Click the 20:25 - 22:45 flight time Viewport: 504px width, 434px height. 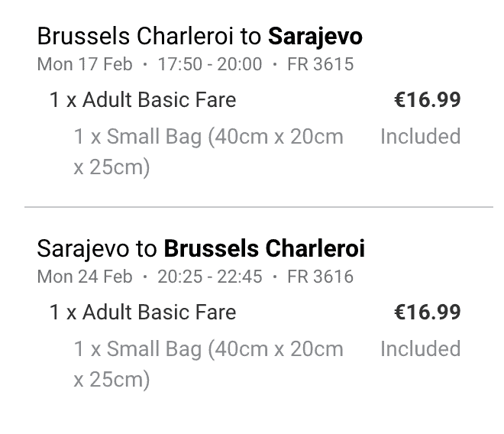point(209,277)
